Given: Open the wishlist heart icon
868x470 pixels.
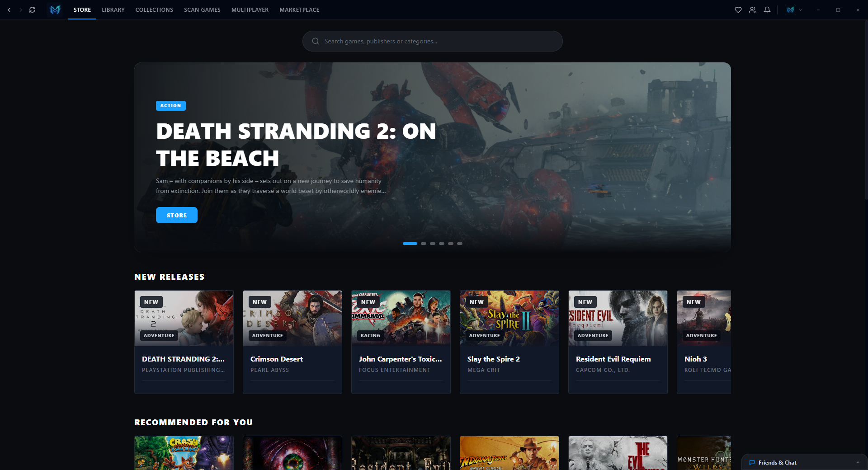Looking at the screenshot, I should click(738, 9).
